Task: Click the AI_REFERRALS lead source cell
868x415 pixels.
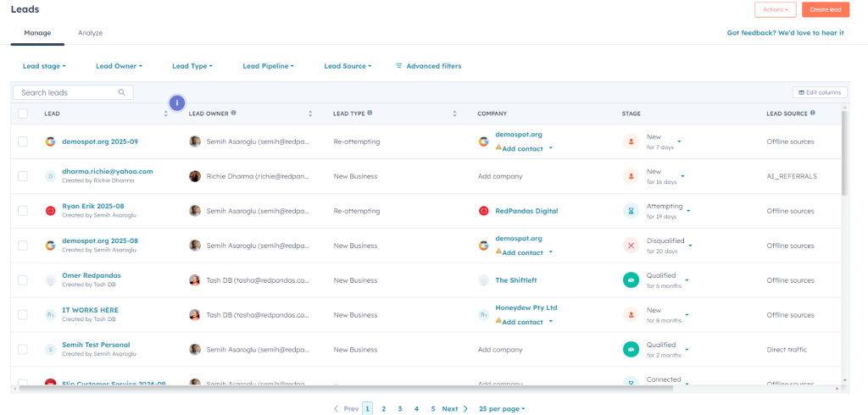Action: tap(792, 176)
